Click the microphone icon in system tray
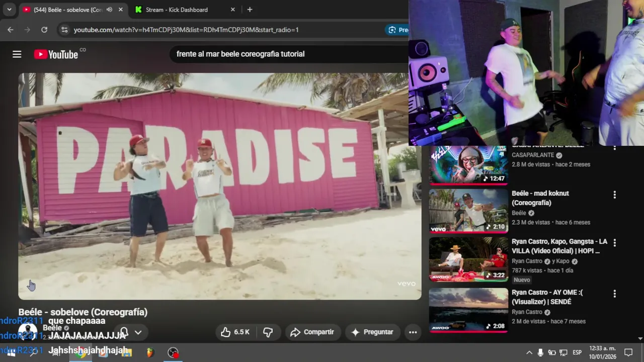This screenshot has height=362, width=644. point(540,352)
